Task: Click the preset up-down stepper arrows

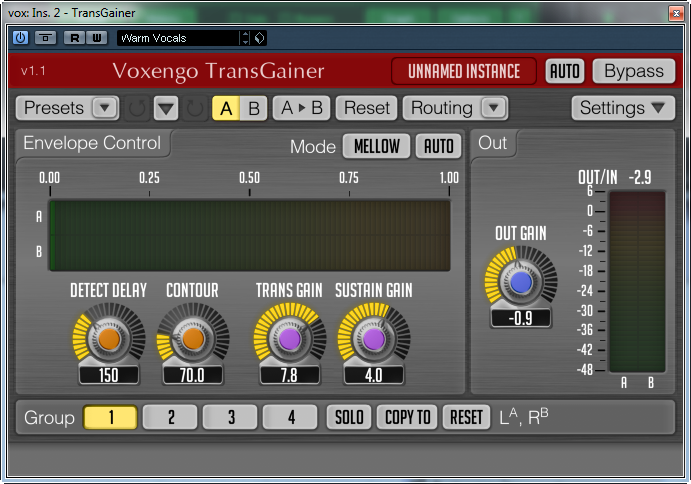Action: click(245, 38)
